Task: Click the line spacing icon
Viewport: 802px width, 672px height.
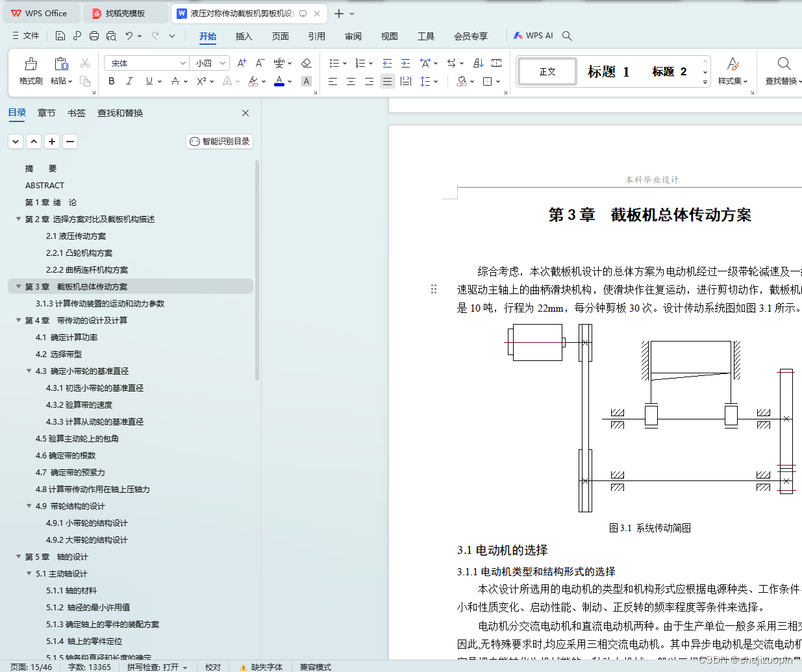Action: 425,81
